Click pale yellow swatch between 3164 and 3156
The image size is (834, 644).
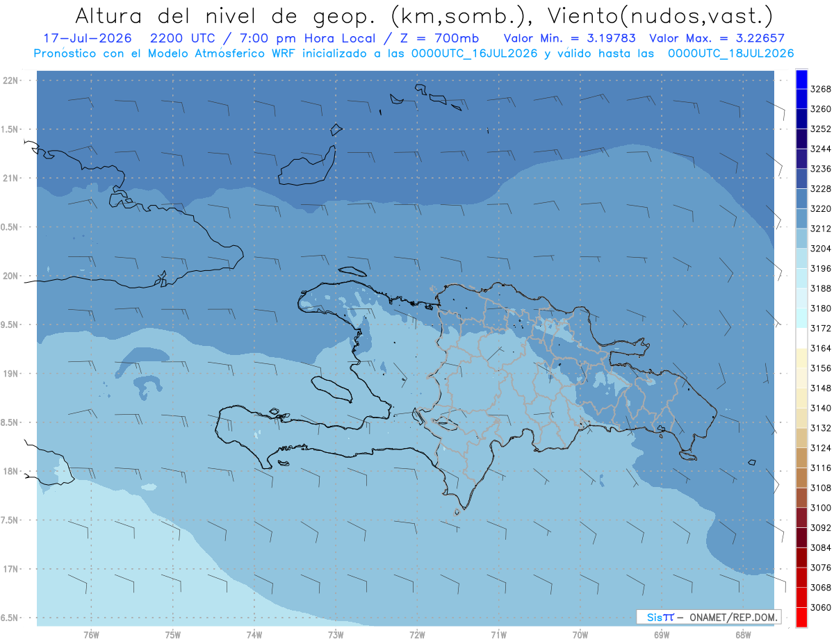pos(801,358)
